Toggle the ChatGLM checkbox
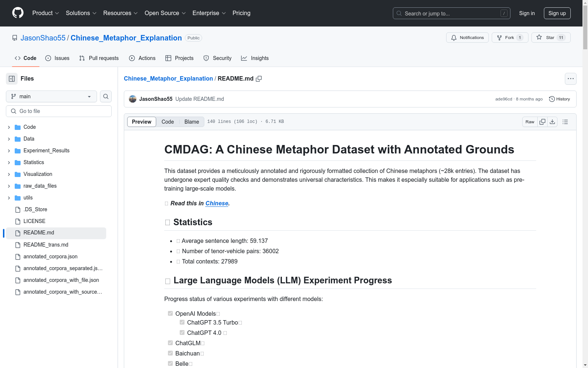The height and width of the screenshot is (368, 588). 170,343
